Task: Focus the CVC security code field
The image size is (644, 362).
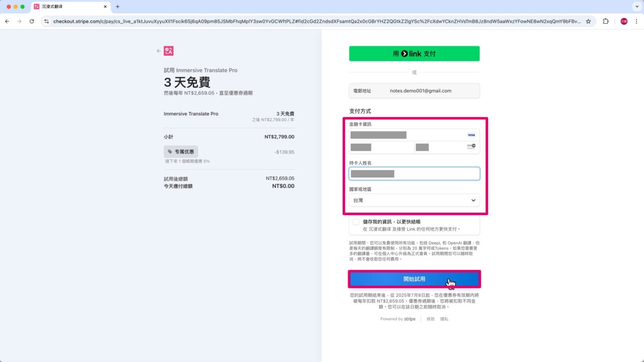Action: 447,147
